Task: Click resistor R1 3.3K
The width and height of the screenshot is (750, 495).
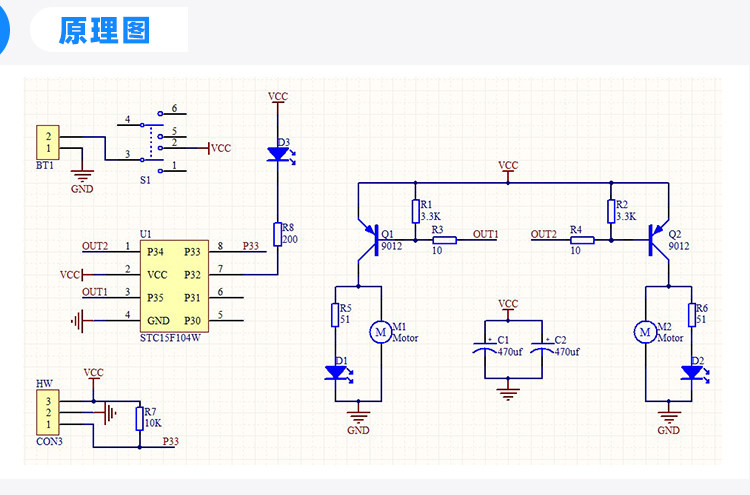Action: pos(416,211)
